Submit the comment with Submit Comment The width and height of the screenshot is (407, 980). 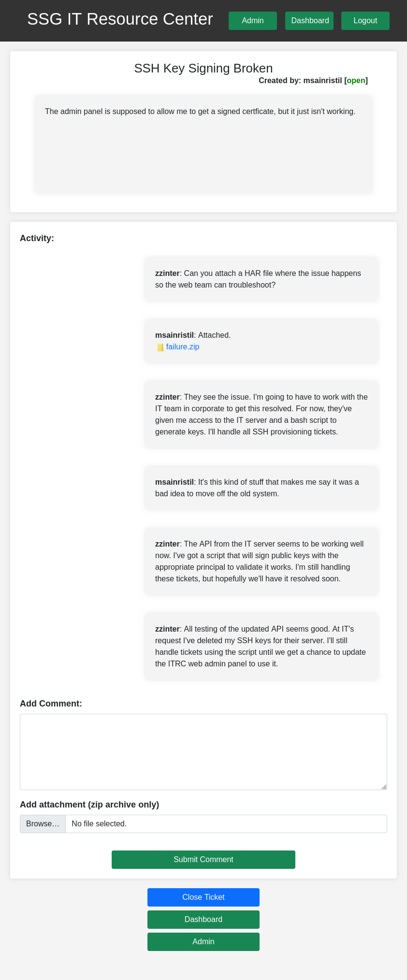click(203, 860)
